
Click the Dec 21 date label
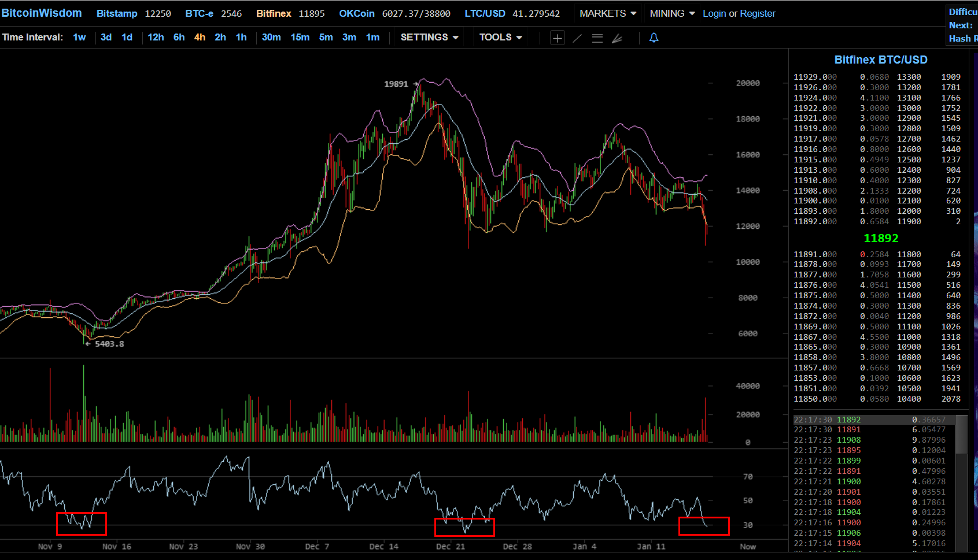pyautogui.click(x=450, y=546)
